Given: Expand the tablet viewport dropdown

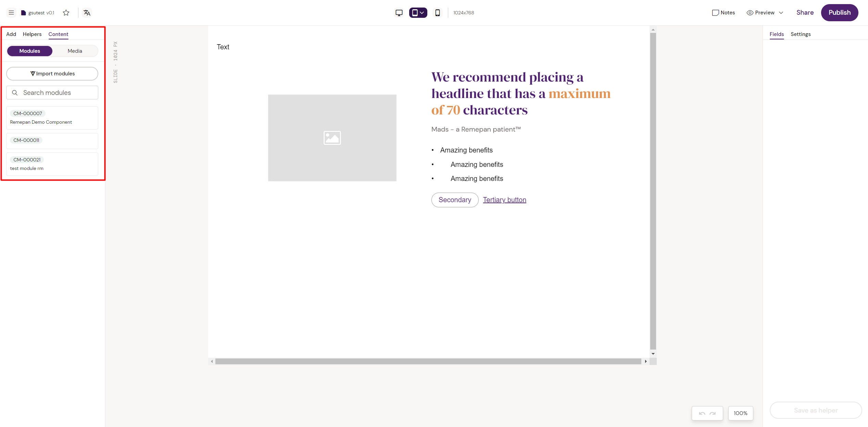Looking at the screenshot, I should (x=422, y=13).
